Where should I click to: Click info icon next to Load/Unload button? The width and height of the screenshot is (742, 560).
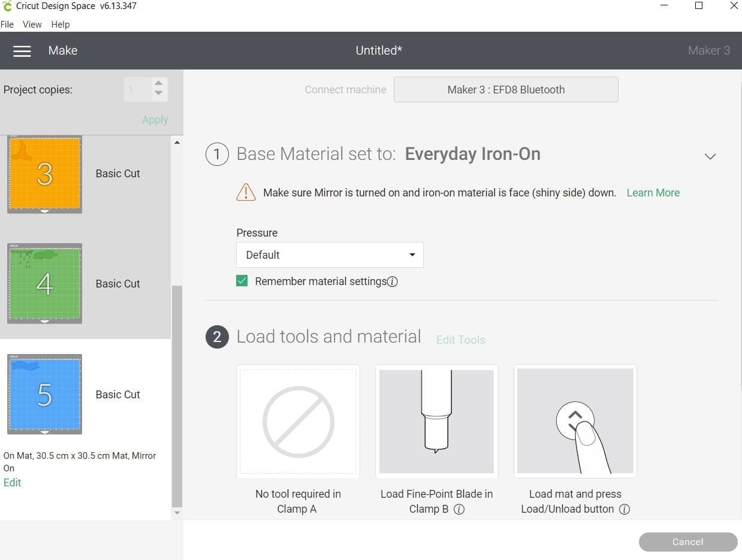[624, 509]
